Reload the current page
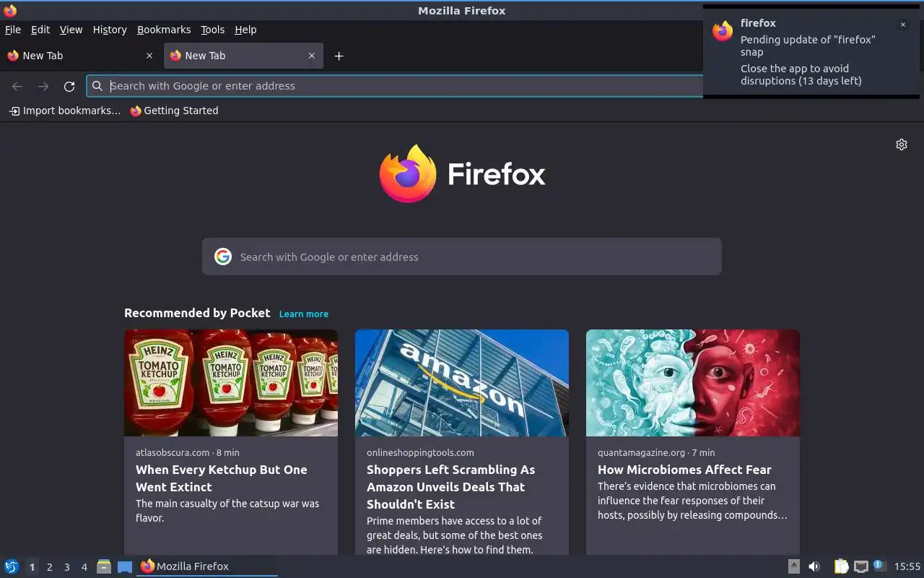 69,86
